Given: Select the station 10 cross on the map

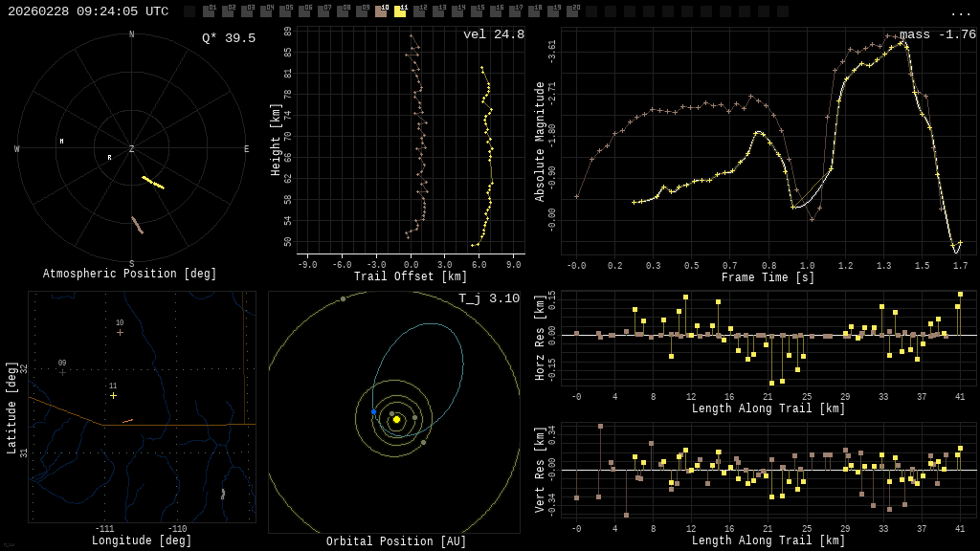Looking at the screenshot, I should point(120,332).
